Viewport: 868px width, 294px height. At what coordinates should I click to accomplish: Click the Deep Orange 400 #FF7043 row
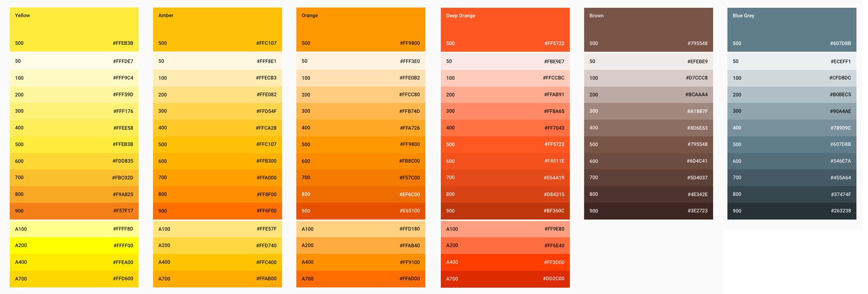pyautogui.click(x=505, y=128)
